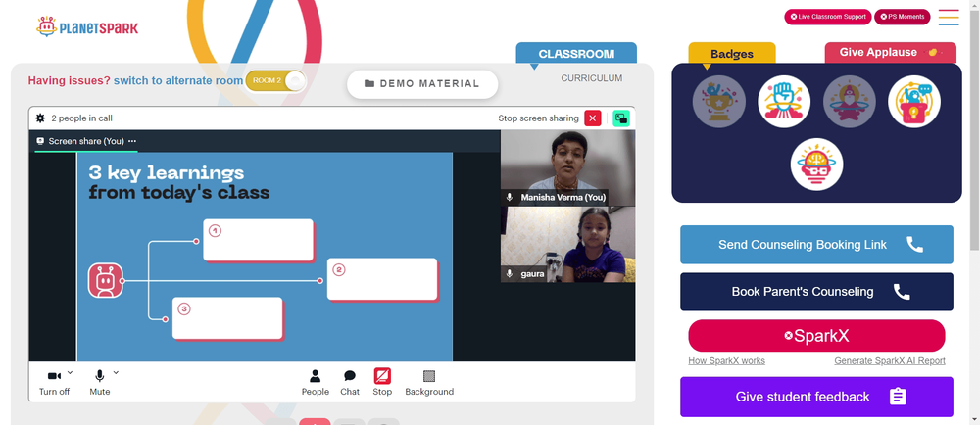Viewport: 980px width, 425px height.
Task: Switch to the CURRICULUM tab
Action: coord(591,78)
